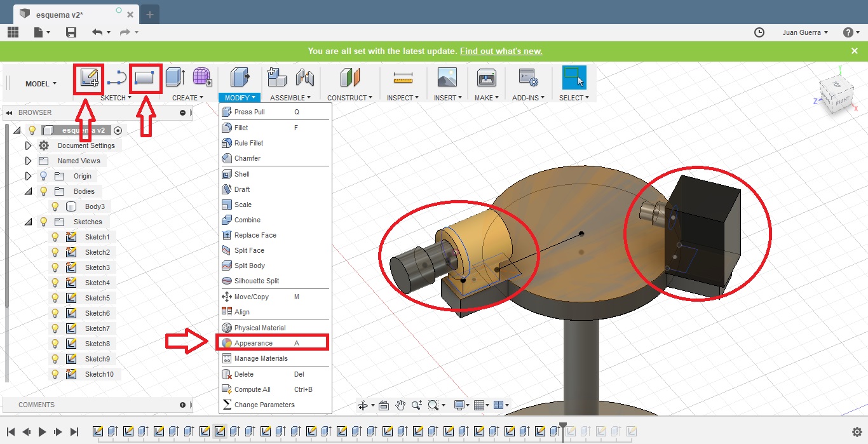
Task: Choose Shell from Modify menu
Action: (x=275, y=174)
